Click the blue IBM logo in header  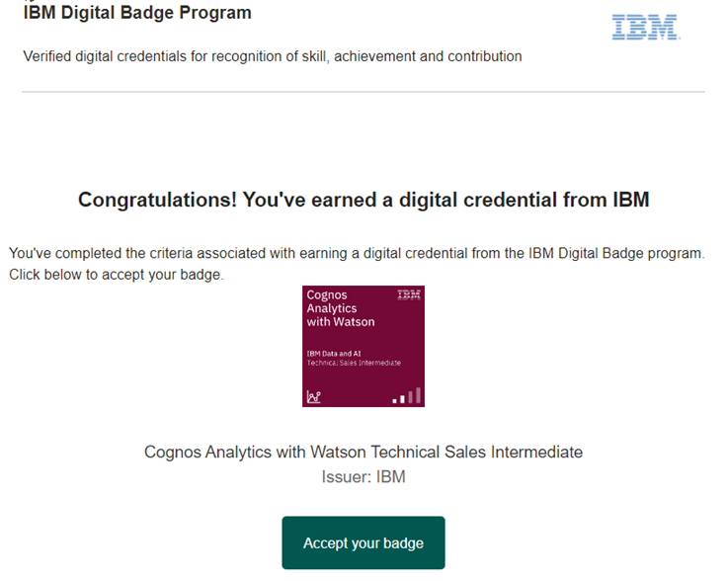point(646,27)
